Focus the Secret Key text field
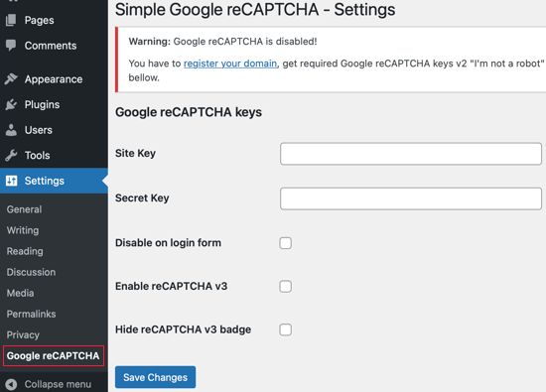 [x=411, y=198]
